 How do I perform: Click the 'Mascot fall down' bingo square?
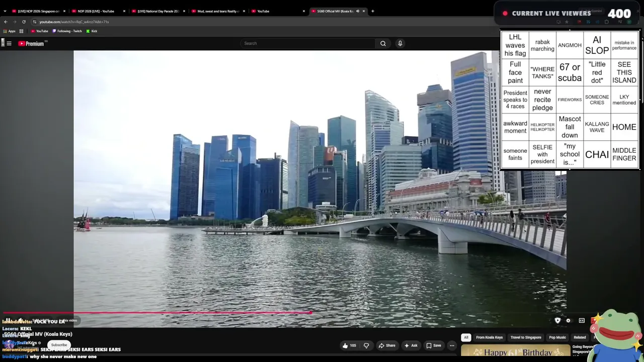570,127
